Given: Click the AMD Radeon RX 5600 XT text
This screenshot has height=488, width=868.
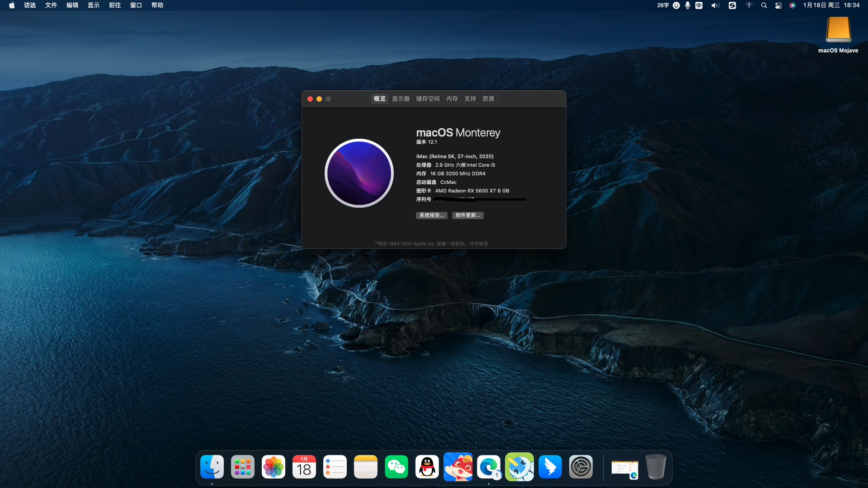Looking at the screenshot, I should coord(472,191).
